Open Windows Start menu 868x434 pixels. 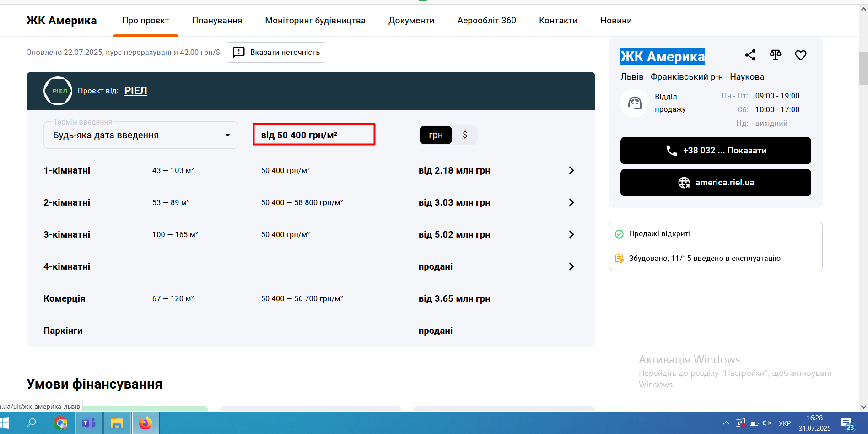pos(5,423)
